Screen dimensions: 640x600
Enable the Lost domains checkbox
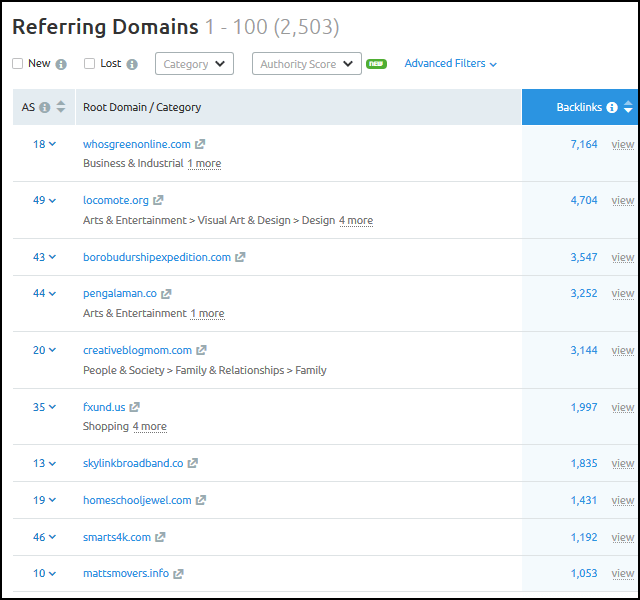pyautogui.click(x=89, y=63)
